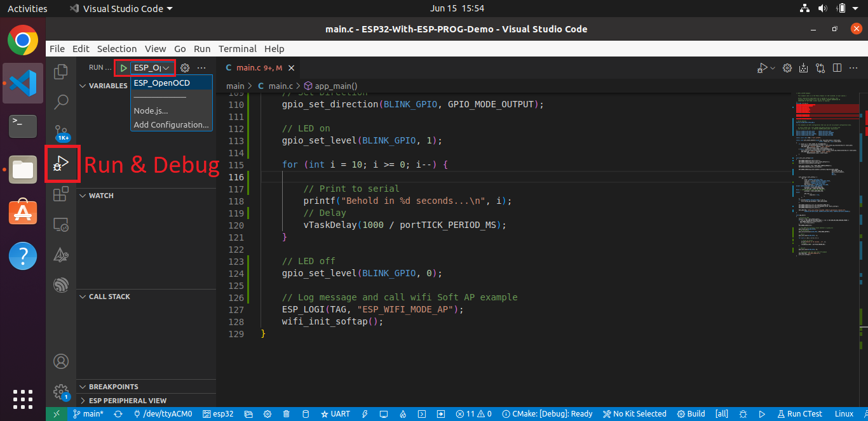Synchronize changes in the status bar
Screen dimensions: 868x421
tap(118, 414)
